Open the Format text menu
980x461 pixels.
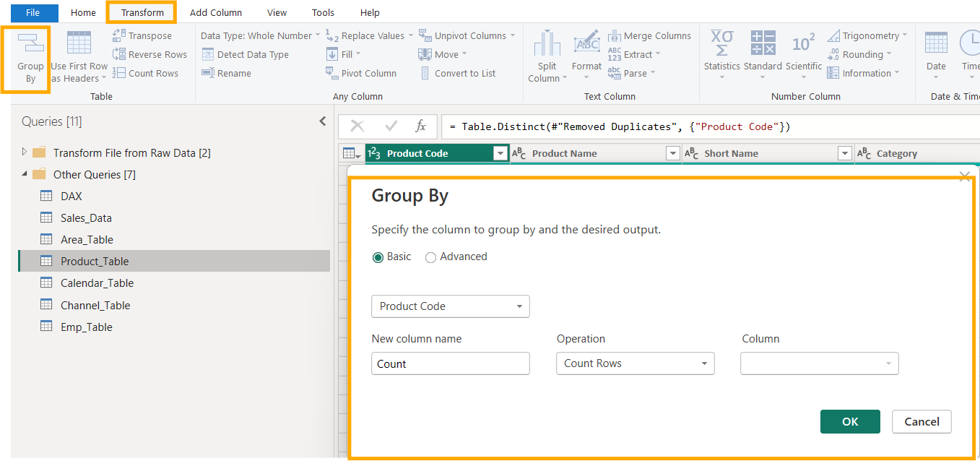pyautogui.click(x=586, y=55)
